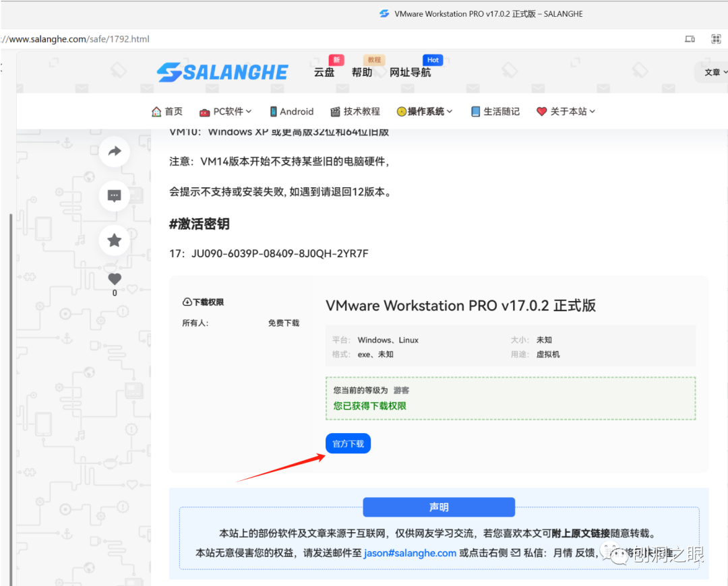The image size is (728, 586).
Task: Expand the 操作系统 dropdown menu
Action: tap(425, 111)
